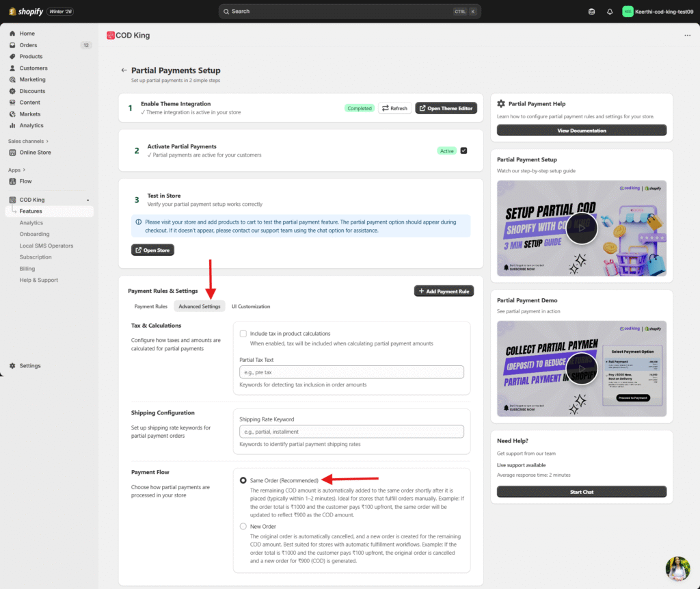Play the Partial Payment Setup video
The width and height of the screenshot is (700, 589).
coord(582,228)
